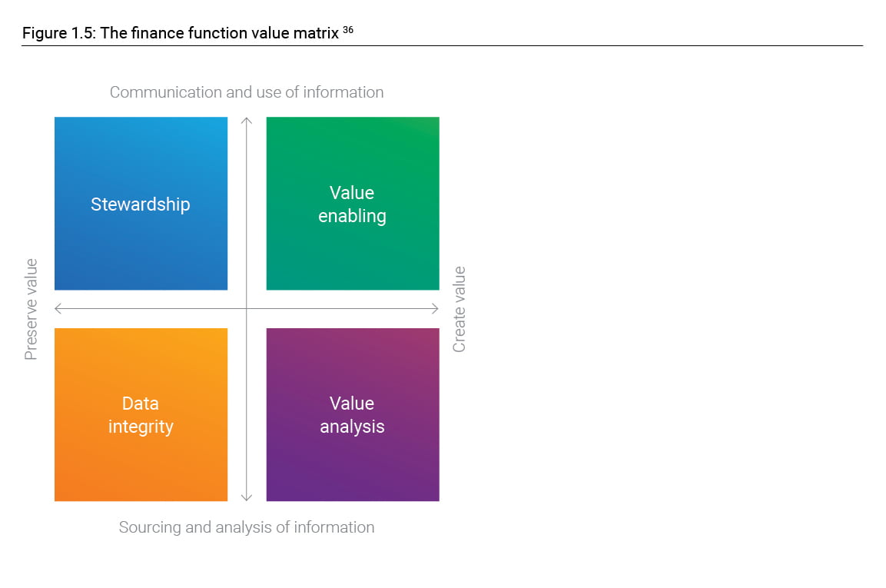Screen dimensions: 886x588
Task: Select the purple Value analysis quadrant
Action: pos(353,414)
